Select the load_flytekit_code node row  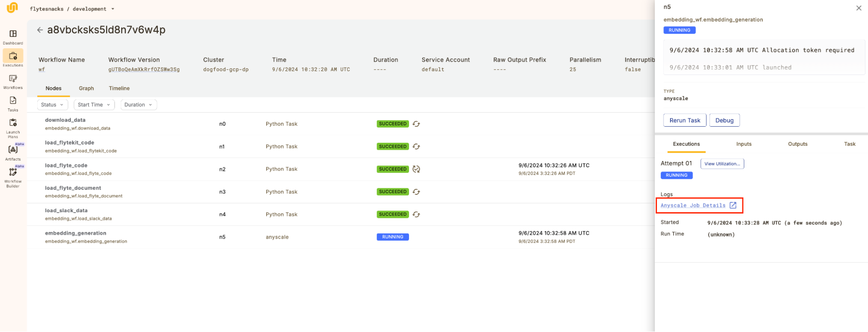(341, 147)
